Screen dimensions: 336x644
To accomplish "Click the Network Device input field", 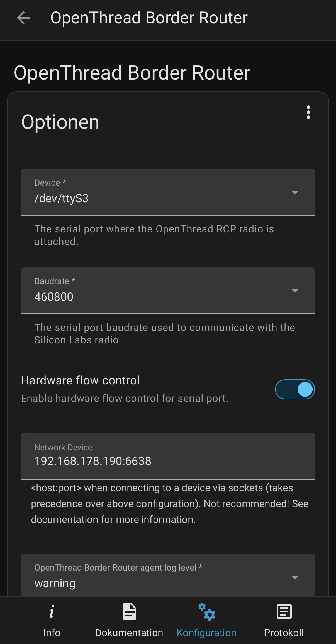I will [168, 456].
